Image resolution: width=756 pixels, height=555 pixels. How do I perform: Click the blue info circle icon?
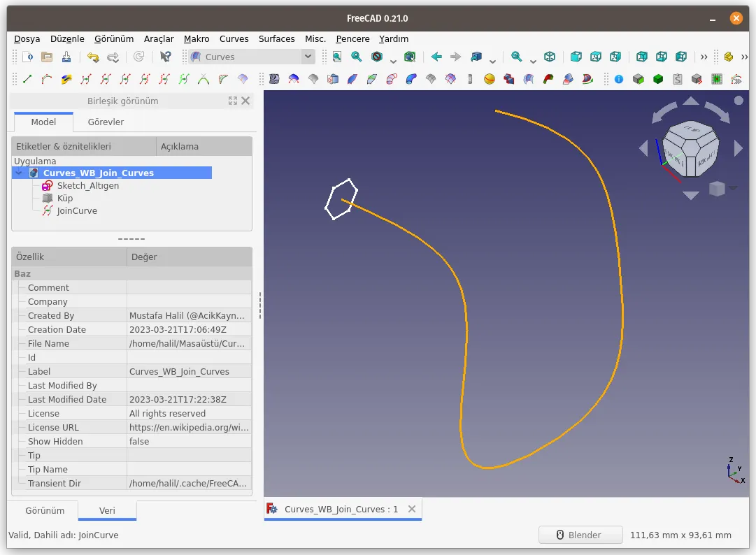(619, 79)
